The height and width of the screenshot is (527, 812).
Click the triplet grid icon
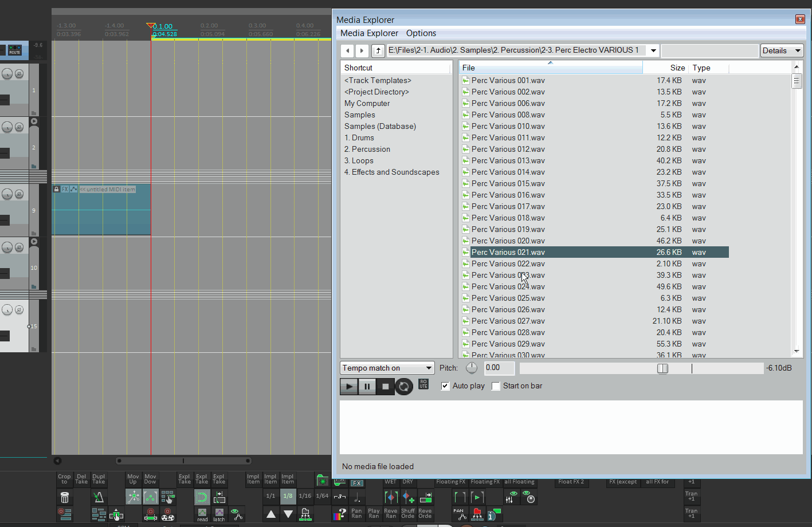tap(339, 496)
